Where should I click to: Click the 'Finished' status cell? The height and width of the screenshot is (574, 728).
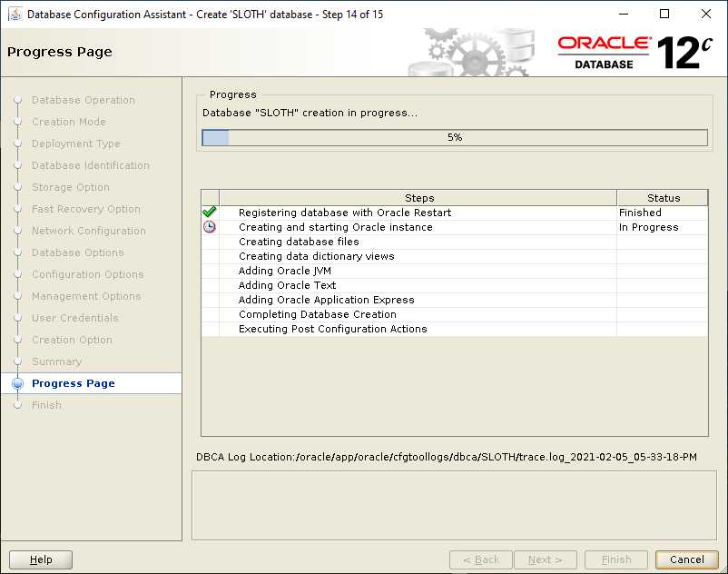click(663, 213)
